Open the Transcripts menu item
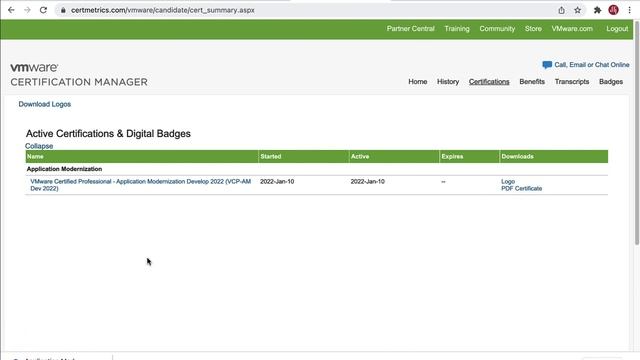Screen dimensions: 640x360 [572, 82]
